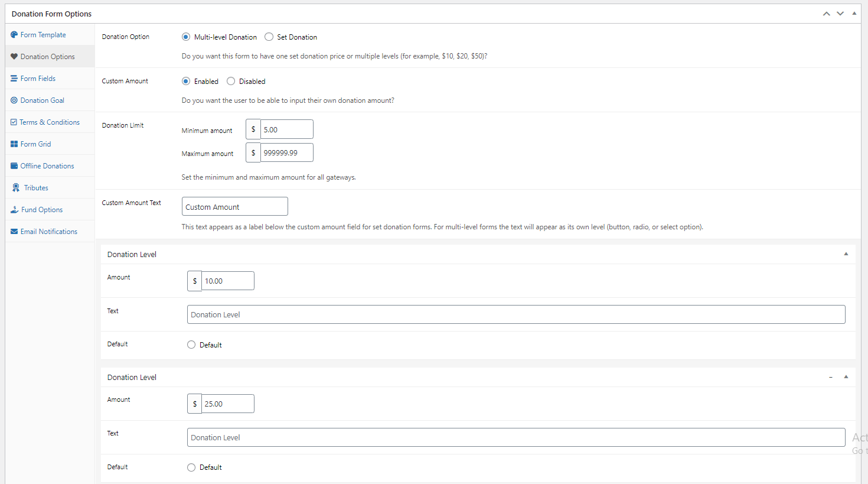Click the Text field of 25.00 level
Screen dimensions: 868x484
516,437
